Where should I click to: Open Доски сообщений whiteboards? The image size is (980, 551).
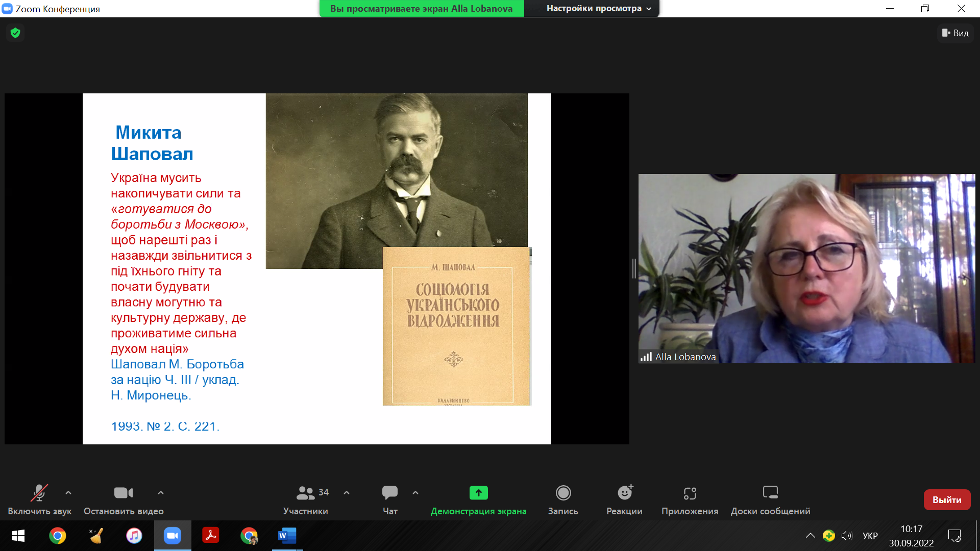pos(770,499)
